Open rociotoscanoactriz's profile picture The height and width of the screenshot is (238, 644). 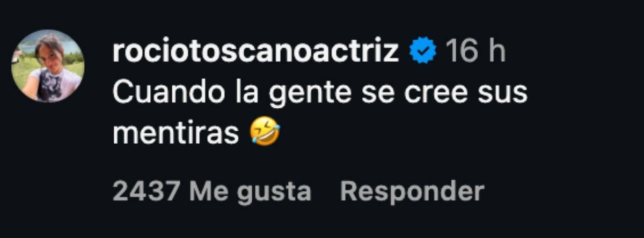[x=48, y=66]
